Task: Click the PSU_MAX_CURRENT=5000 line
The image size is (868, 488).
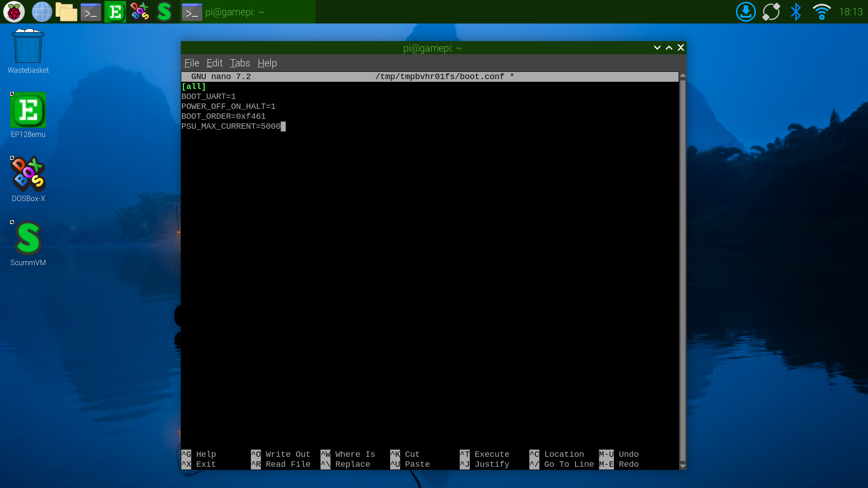Action: (x=231, y=126)
